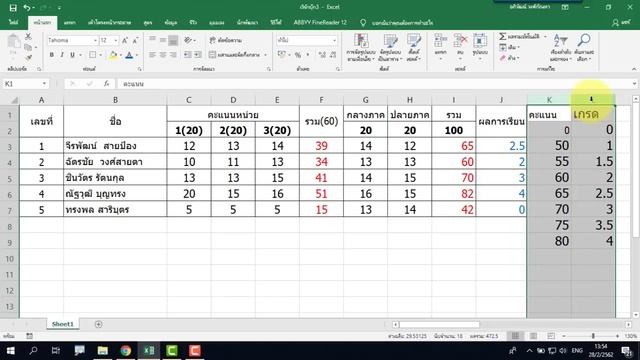640x360 pixels.
Task: Open the File tab
Action: click(x=13, y=23)
